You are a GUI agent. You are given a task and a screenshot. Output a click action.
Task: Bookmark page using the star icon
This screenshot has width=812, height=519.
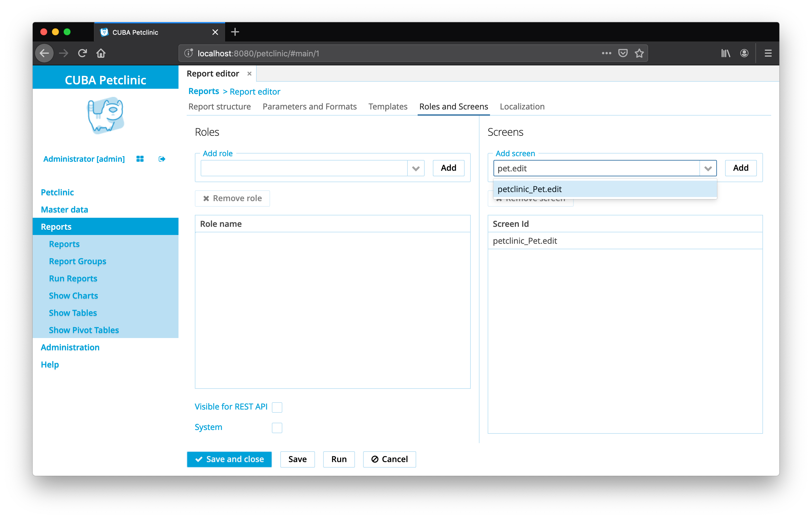[639, 53]
